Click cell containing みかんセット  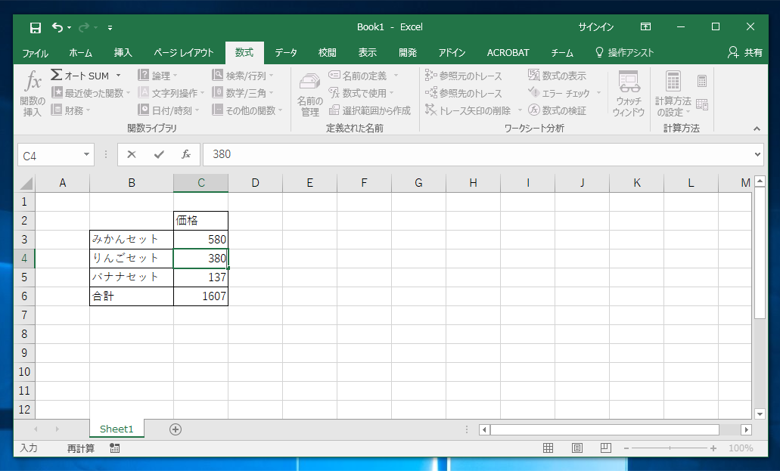131,239
